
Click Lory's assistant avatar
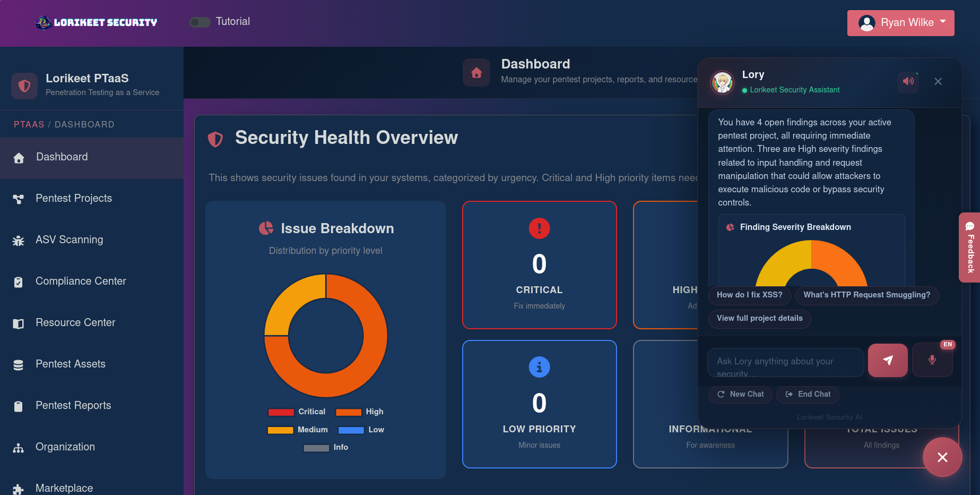pos(722,82)
